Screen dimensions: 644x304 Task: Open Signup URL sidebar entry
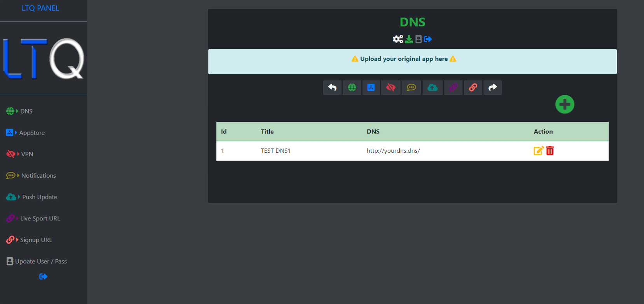pyautogui.click(x=36, y=240)
